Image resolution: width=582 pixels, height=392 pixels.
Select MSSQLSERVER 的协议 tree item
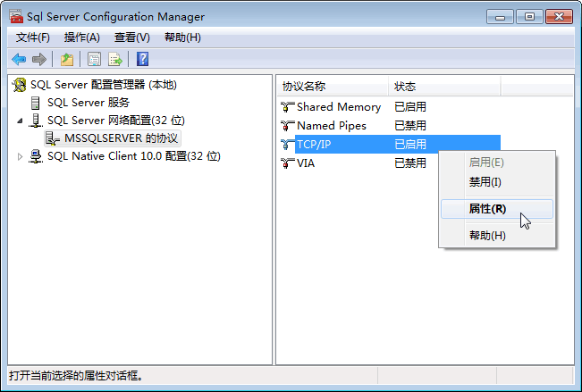click(x=121, y=138)
